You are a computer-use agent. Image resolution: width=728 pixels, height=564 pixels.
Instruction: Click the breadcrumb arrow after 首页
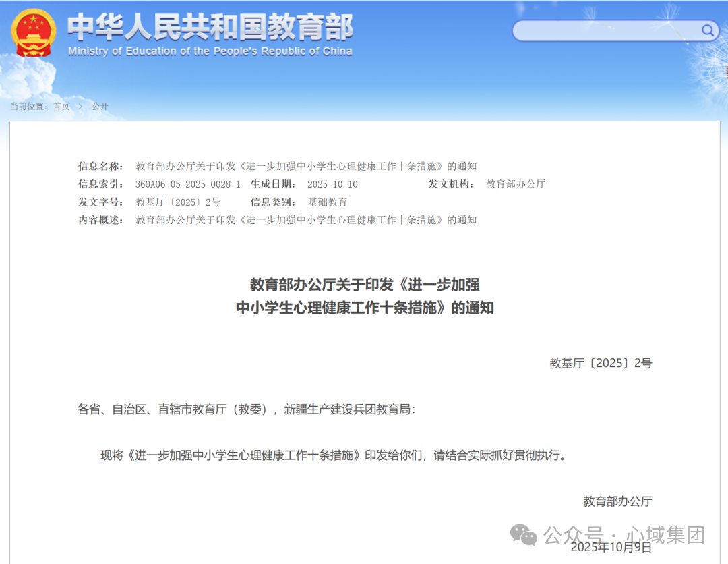tap(81, 107)
